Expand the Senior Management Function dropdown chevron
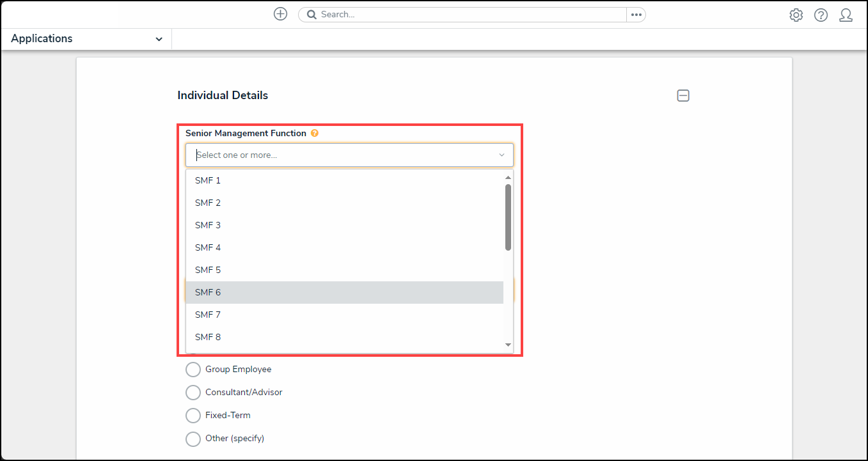The image size is (868, 461). click(x=501, y=155)
